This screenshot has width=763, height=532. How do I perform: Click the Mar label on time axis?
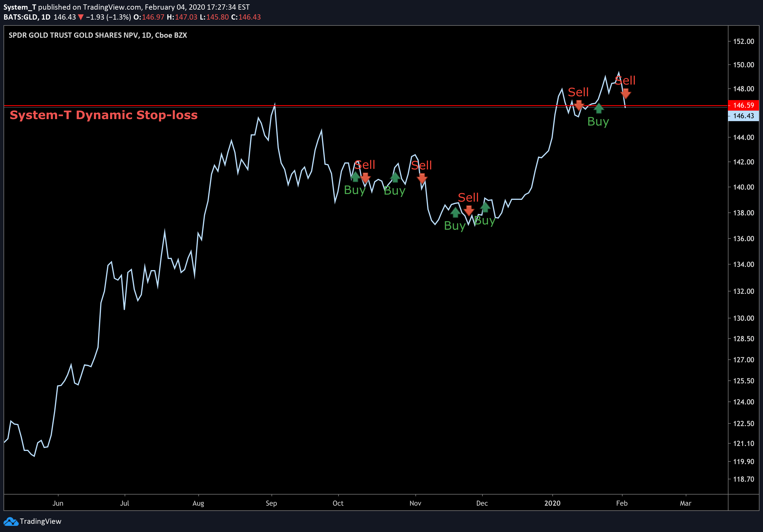pyautogui.click(x=685, y=503)
